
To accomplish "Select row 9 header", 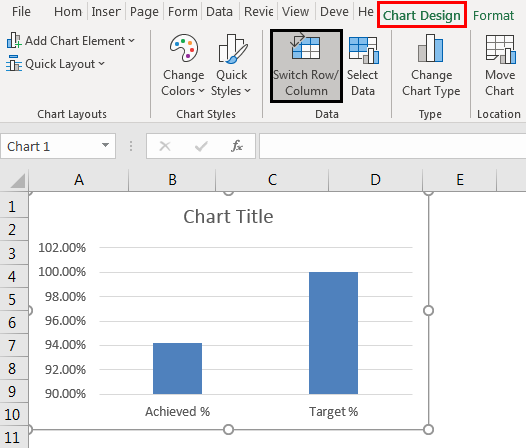I will pyautogui.click(x=14, y=391).
